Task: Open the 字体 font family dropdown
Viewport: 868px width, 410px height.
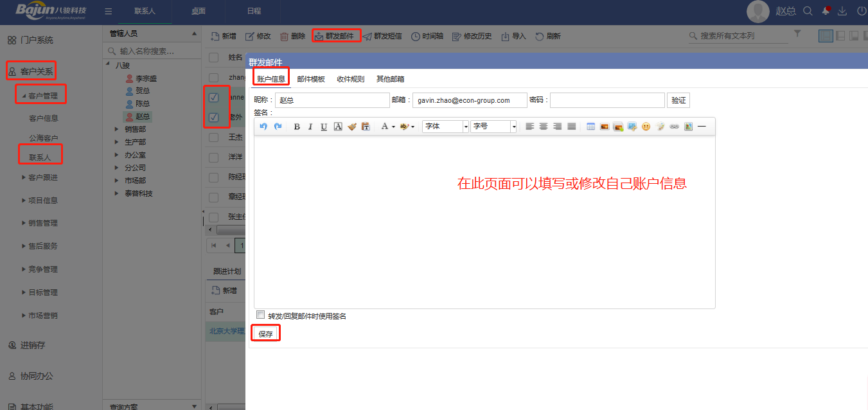Action: [x=446, y=127]
